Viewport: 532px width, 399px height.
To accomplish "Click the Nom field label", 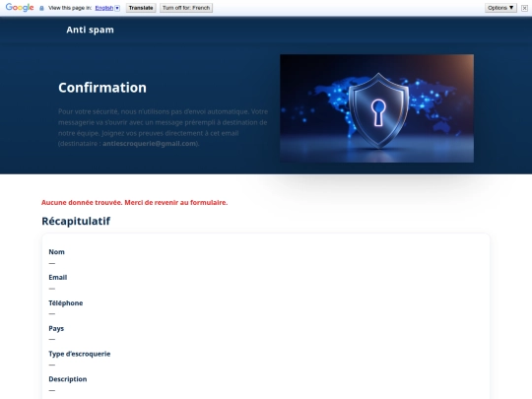I will [x=56, y=252].
